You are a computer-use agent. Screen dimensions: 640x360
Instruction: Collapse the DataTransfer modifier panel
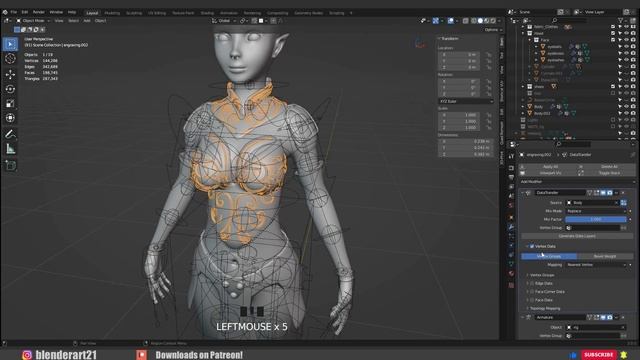(x=522, y=193)
